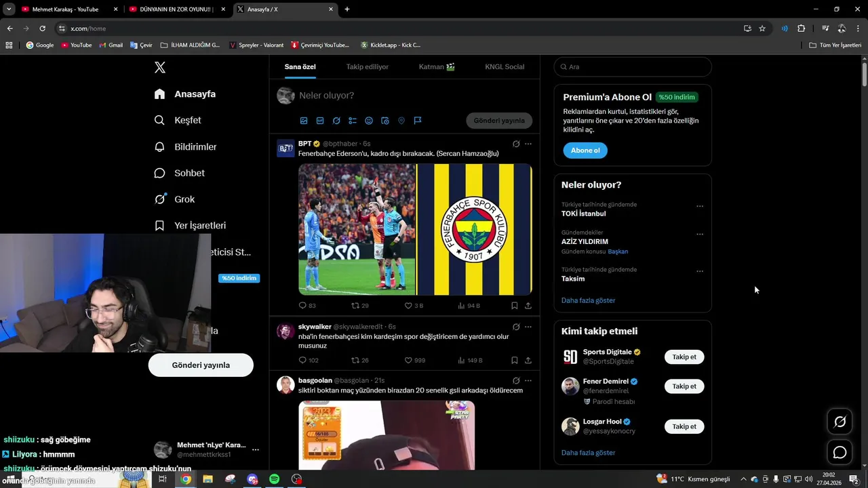The height and width of the screenshot is (488, 868).
Task: Click Gönderi yayınla button in composer
Action: pos(499,121)
